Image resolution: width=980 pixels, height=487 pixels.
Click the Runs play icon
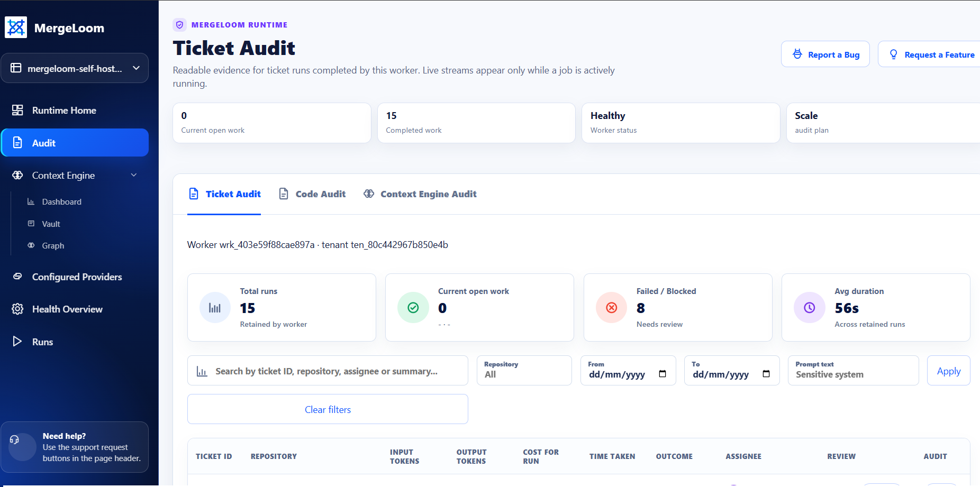point(17,341)
